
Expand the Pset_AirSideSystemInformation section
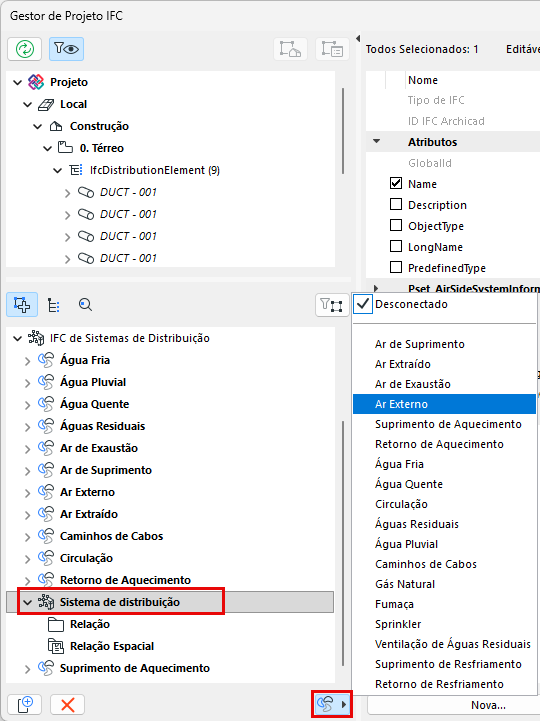point(376,288)
